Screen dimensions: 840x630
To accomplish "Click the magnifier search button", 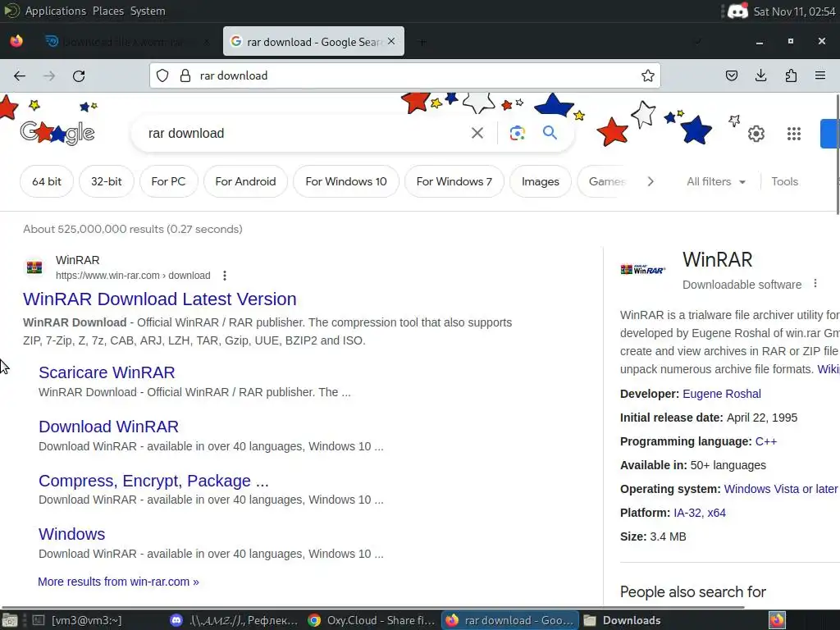I will click(550, 132).
